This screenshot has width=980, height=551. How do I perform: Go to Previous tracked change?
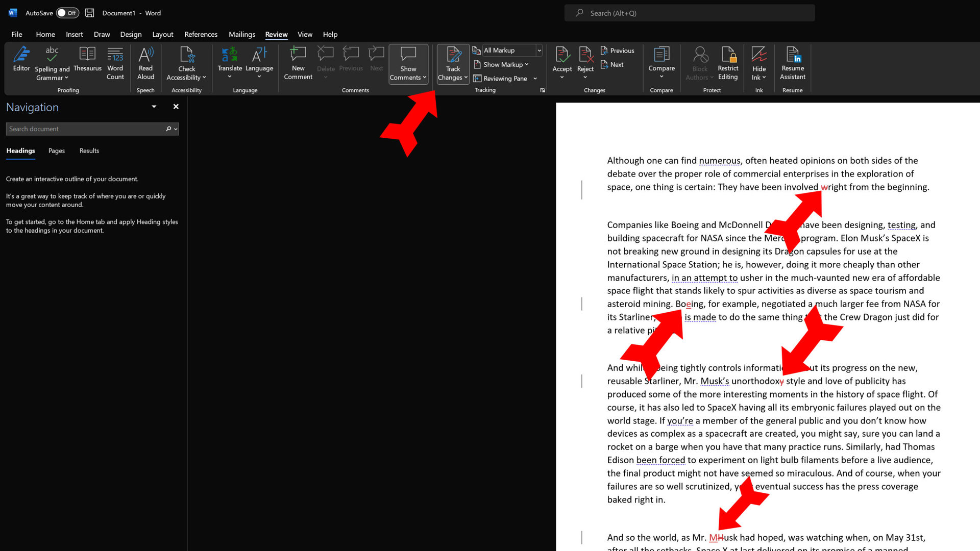tap(618, 51)
